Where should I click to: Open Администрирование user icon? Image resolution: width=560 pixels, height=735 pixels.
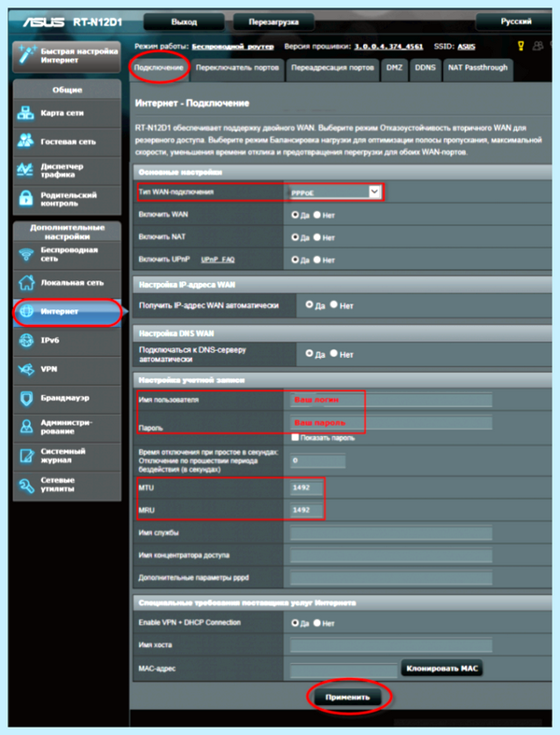[26, 427]
